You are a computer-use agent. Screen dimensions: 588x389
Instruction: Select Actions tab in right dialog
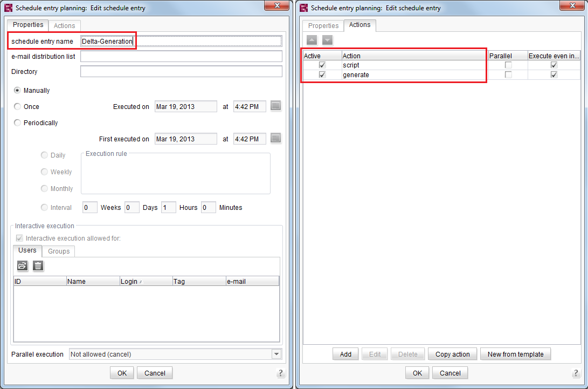(x=359, y=25)
